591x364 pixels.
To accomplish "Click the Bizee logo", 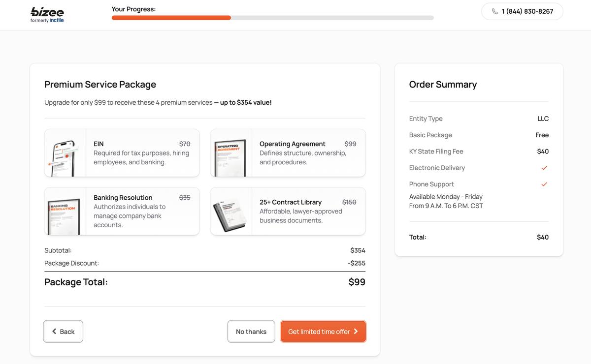I will [x=47, y=15].
